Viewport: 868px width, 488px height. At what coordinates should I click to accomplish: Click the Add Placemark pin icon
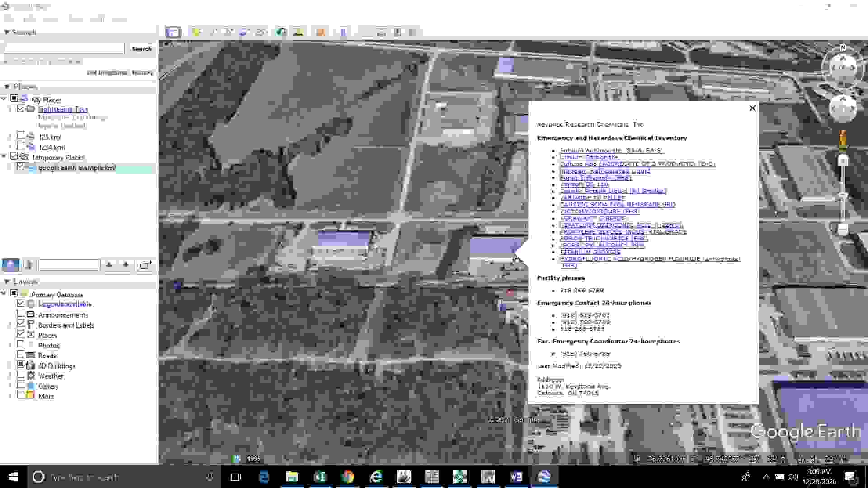196,32
